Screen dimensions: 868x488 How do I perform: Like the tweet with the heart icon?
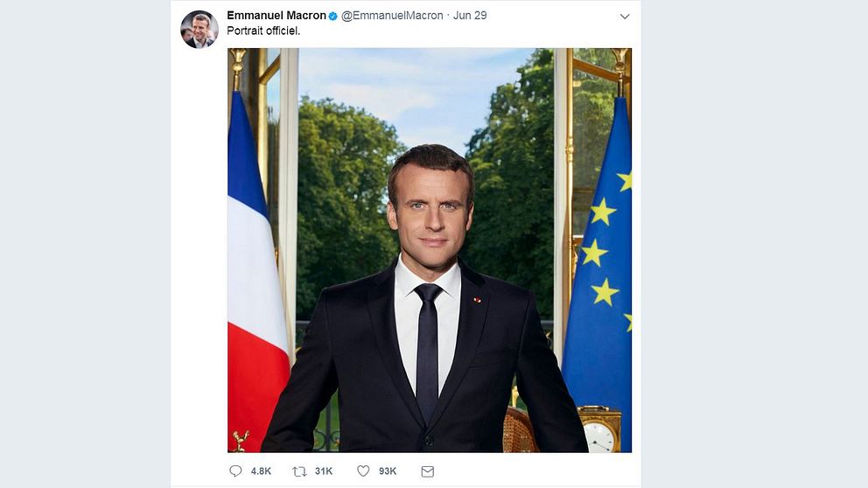[363, 471]
